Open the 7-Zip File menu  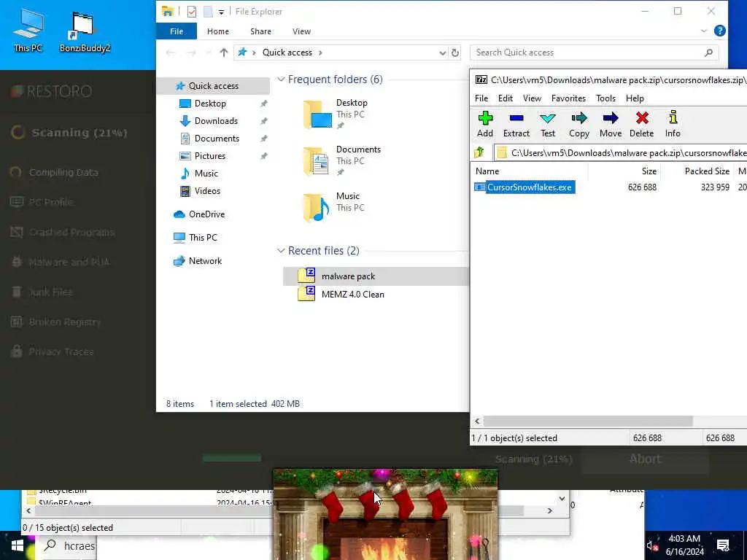pyautogui.click(x=481, y=98)
